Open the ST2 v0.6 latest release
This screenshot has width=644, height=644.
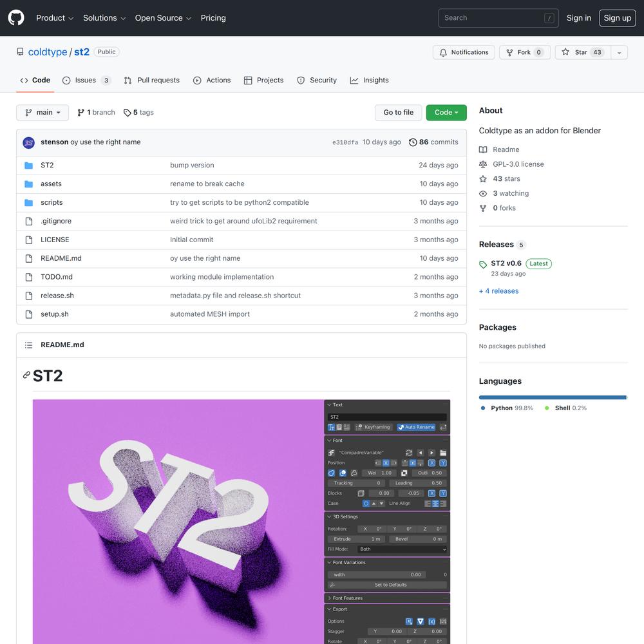point(506,263)
